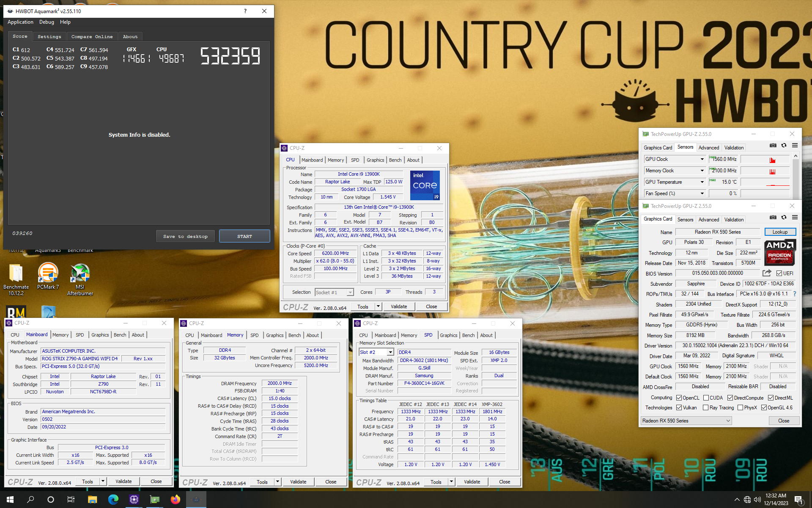
Task: Toggle the UEFI checkbox in GPU-Z
Action: (779, 273)
